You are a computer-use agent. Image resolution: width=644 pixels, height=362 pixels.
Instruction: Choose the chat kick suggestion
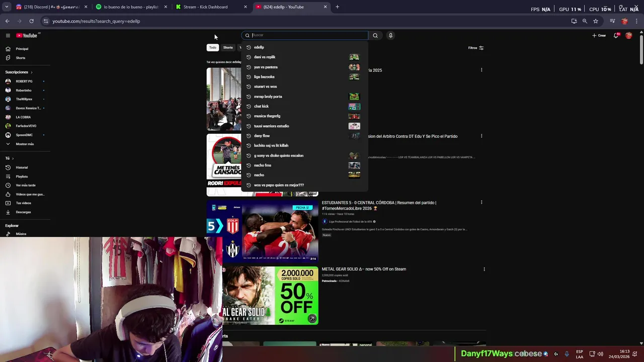pos(305,106)
